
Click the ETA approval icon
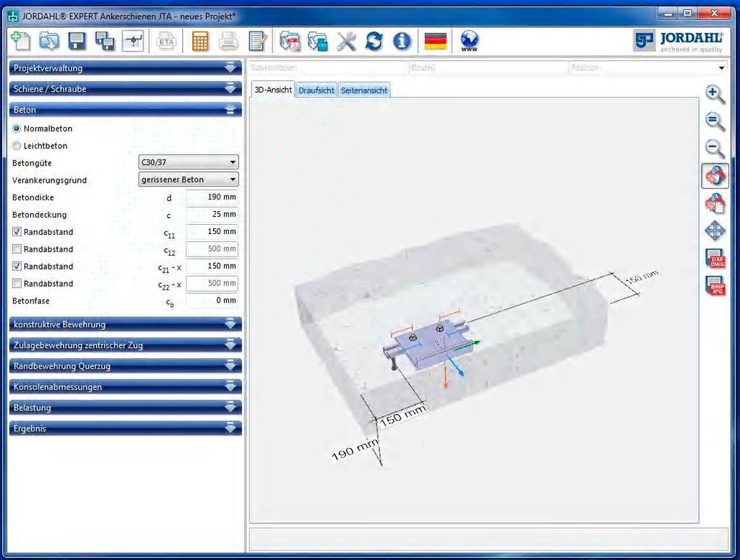[166, 41]
